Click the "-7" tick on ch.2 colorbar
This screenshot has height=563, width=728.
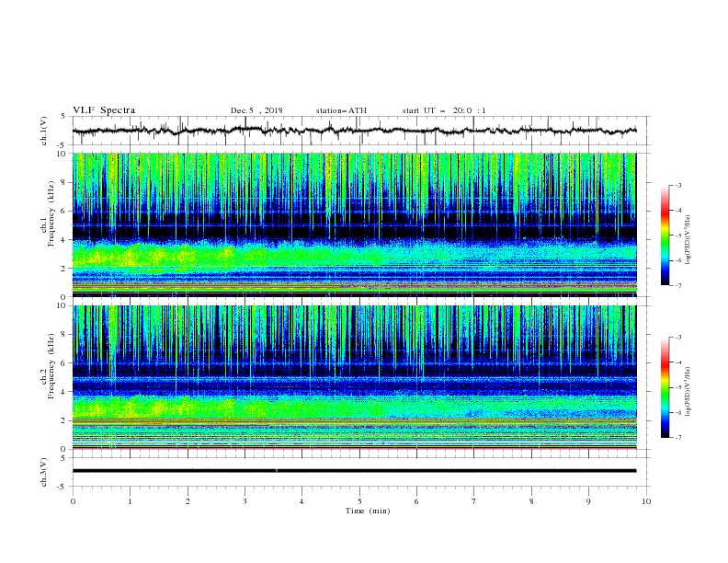tap(677, 437)
